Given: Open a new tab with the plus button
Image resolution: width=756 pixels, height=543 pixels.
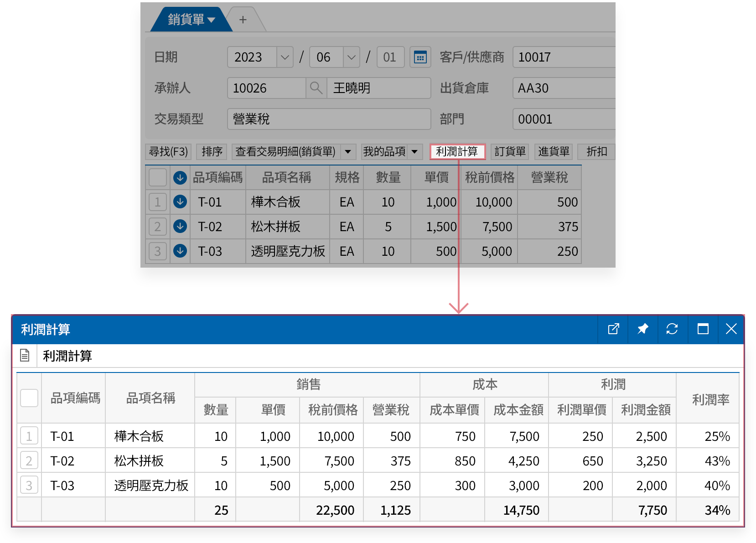Looking at the screenshot, I should click(243, 19).
